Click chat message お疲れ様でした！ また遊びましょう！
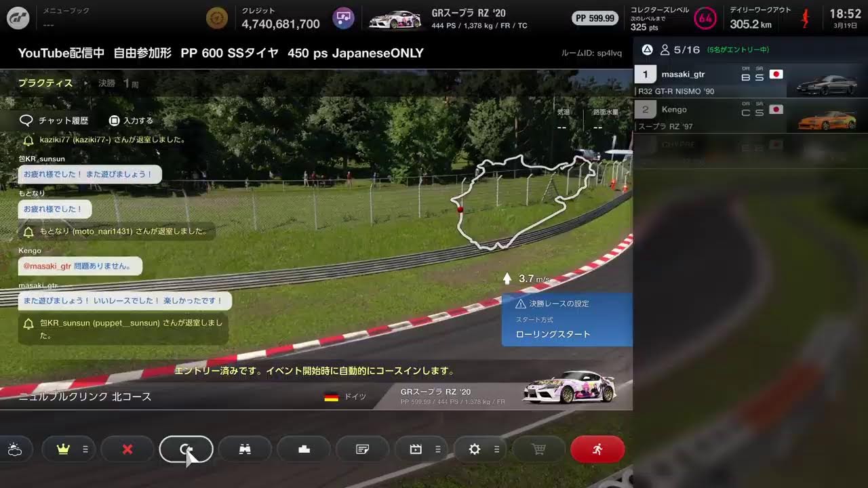The width and height of the screenshot is (868, 488). [90, 174]
